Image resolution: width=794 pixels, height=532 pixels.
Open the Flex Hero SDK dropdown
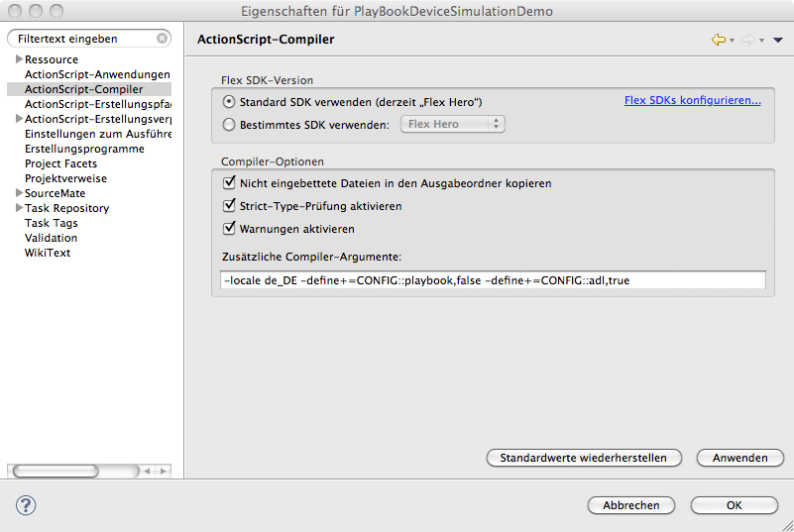[453, 124]
